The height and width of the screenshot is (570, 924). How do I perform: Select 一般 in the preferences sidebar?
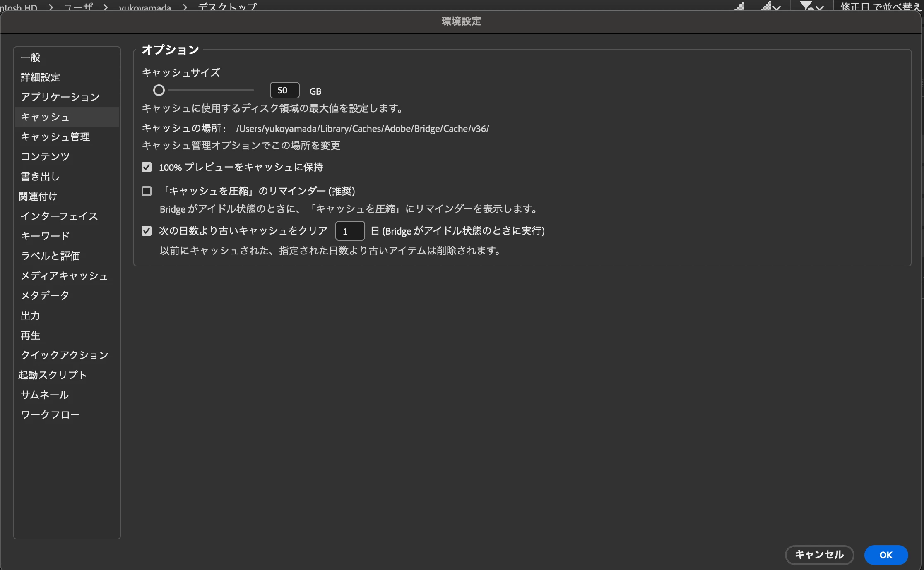[31, 57]
